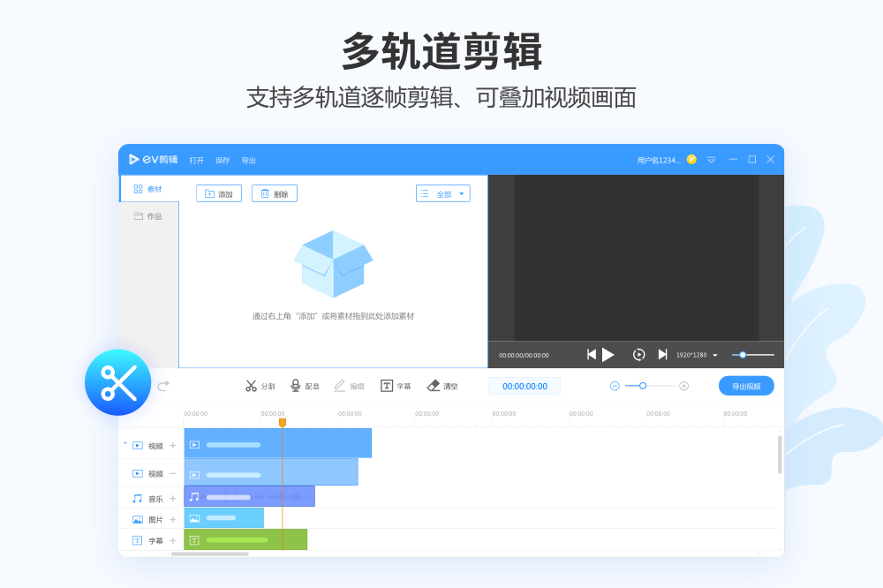Switch to the 素材 tab

(148, 189)
